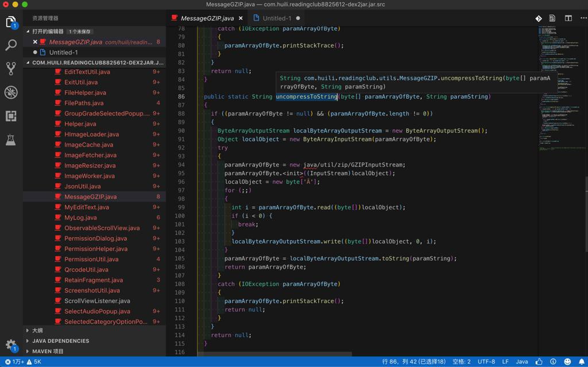Open MyEditText.java in file tree
The height and width of the screenshot is (367, 588).
[95, 207]
